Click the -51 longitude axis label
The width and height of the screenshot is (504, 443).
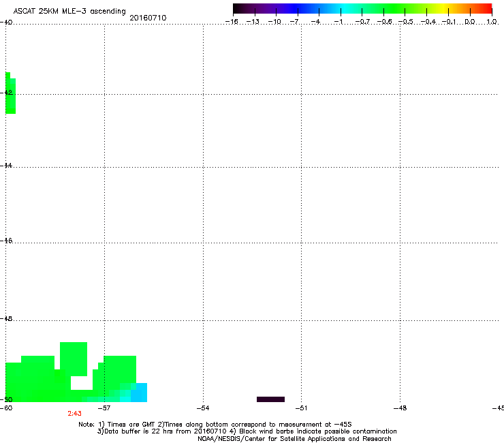tap(301, 408)
